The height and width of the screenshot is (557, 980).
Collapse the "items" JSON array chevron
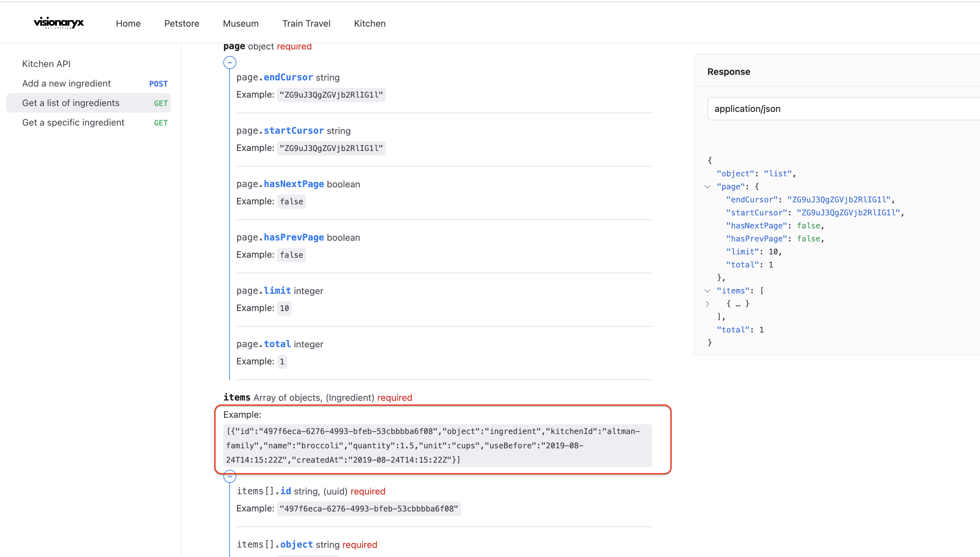[x=707, y=291]
